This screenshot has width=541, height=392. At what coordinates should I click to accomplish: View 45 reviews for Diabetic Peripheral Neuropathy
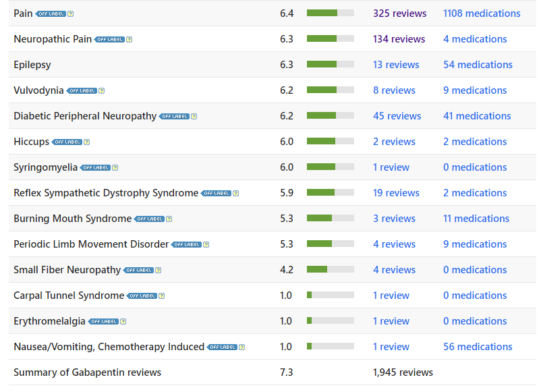(x=397, y=116)
